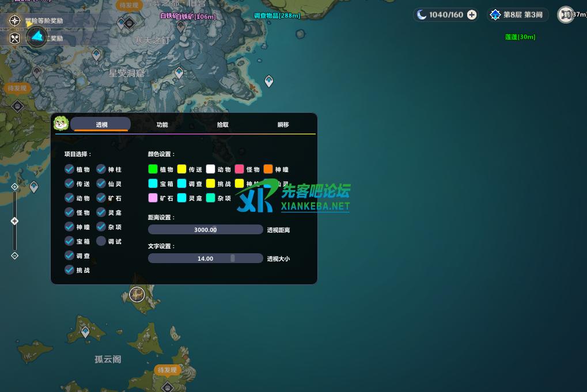Click the map zoom-out minus button
The width and height of the screenshot is (587, 392).
tap(15, 256)
